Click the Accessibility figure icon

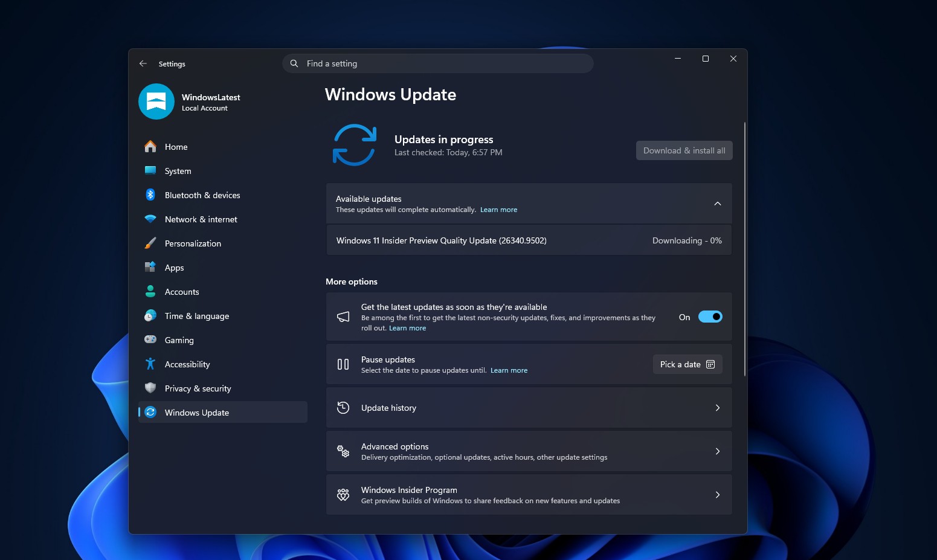(150, 364)
